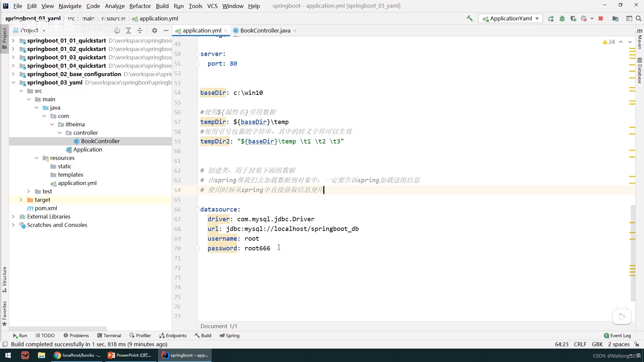The width and height of the screenshot is (644, 362).
Task: Click the floating video play button
Action: pos(622,316)
